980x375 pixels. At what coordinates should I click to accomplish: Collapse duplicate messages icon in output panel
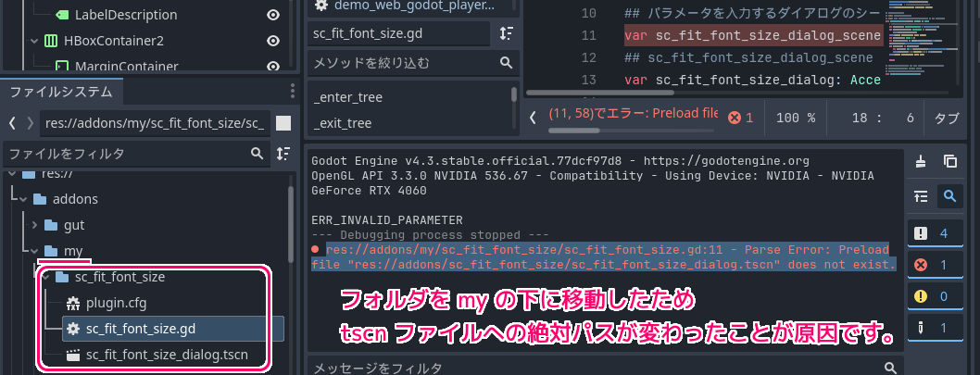[x=920, y=196]
